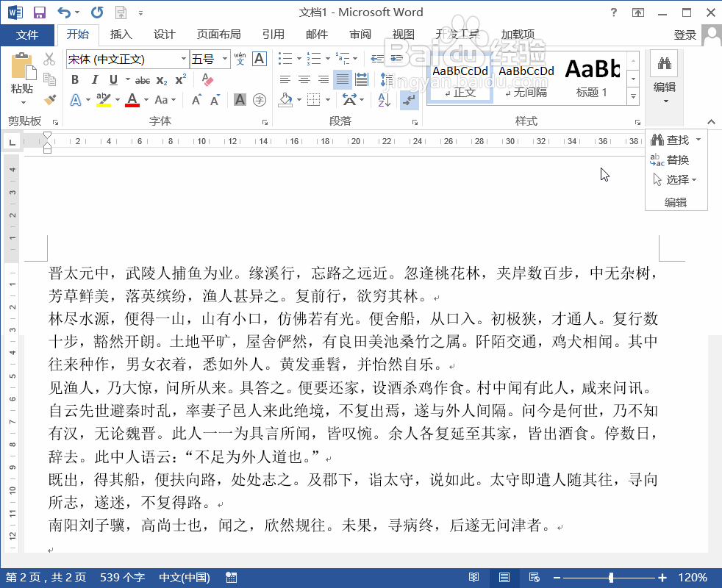
Task: Toggle Bold formatting
Action: [x=75, y=79]
